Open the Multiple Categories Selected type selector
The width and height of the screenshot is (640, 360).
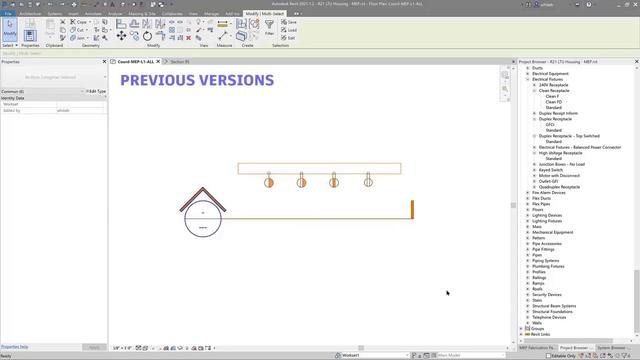(53, 77)
